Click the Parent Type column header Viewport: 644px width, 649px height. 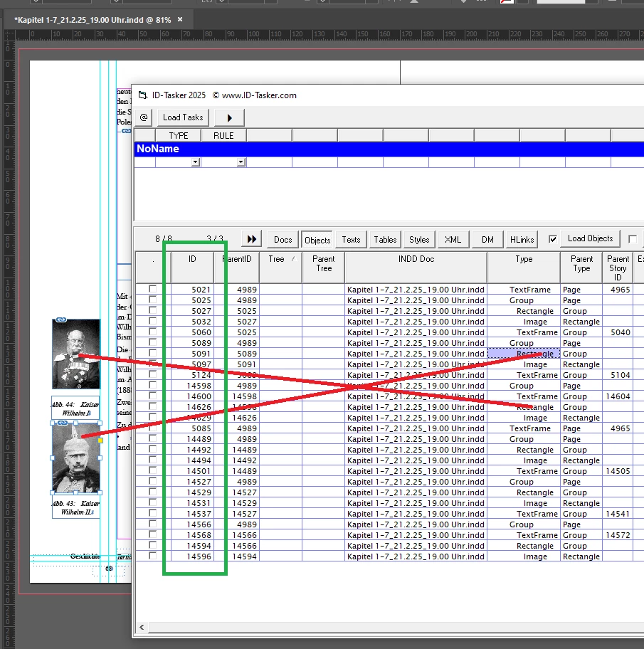coord(581,268)
